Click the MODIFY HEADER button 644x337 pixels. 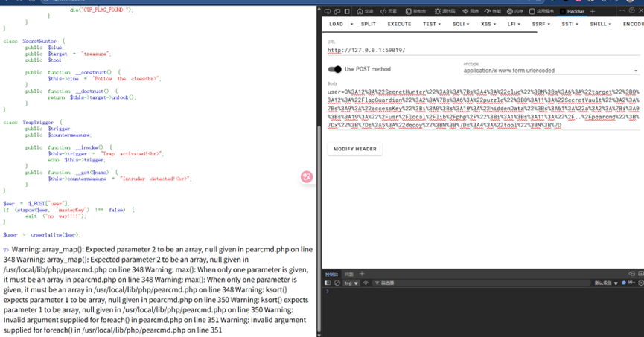pyautogui.click(x=355, y=149)
